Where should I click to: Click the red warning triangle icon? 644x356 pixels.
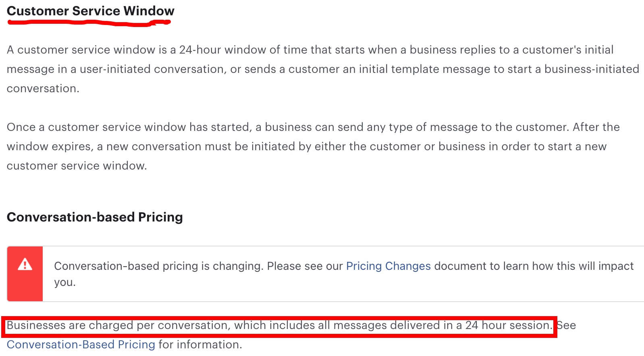pos(25,264)
